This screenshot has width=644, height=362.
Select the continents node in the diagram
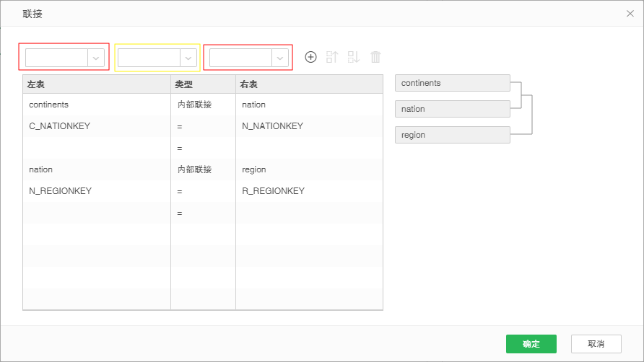[452, 83]
